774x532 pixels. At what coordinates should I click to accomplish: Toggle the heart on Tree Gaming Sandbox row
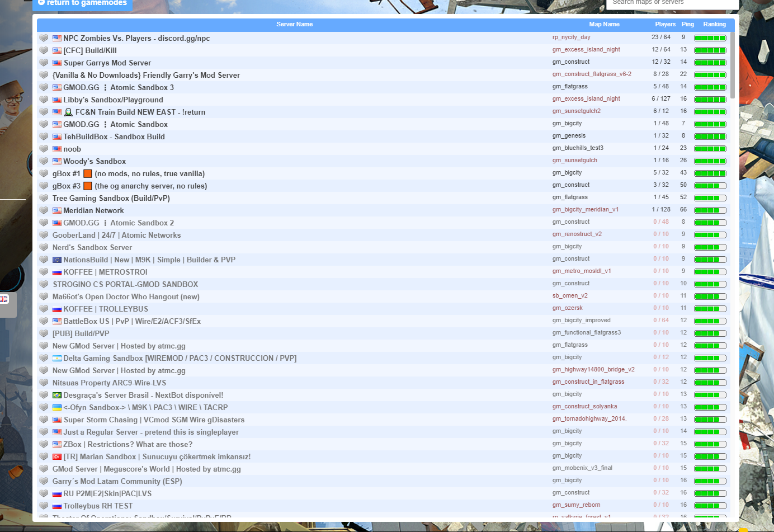click(44, 198)
